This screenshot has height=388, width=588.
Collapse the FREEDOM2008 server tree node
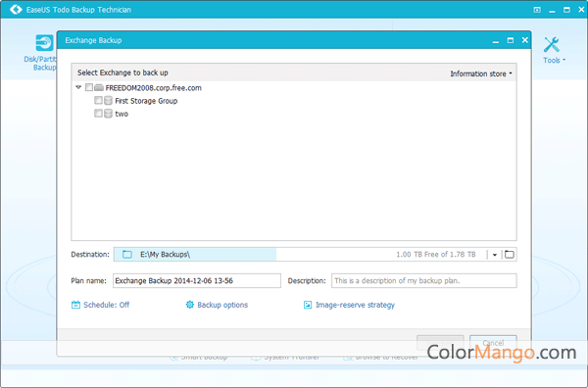point(78,87)
